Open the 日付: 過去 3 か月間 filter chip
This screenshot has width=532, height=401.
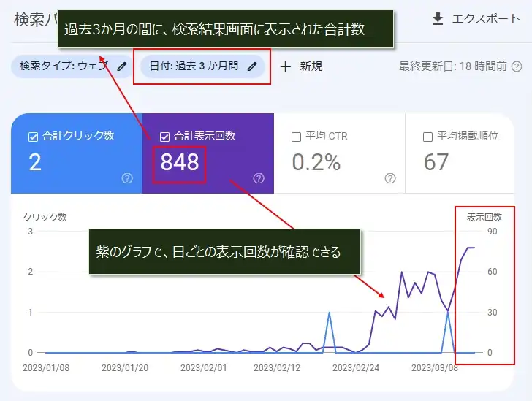[x=202, y=66]
